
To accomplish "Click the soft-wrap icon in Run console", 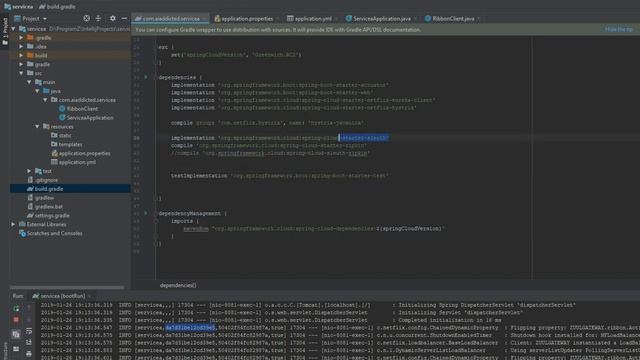I will pos(29,331).
